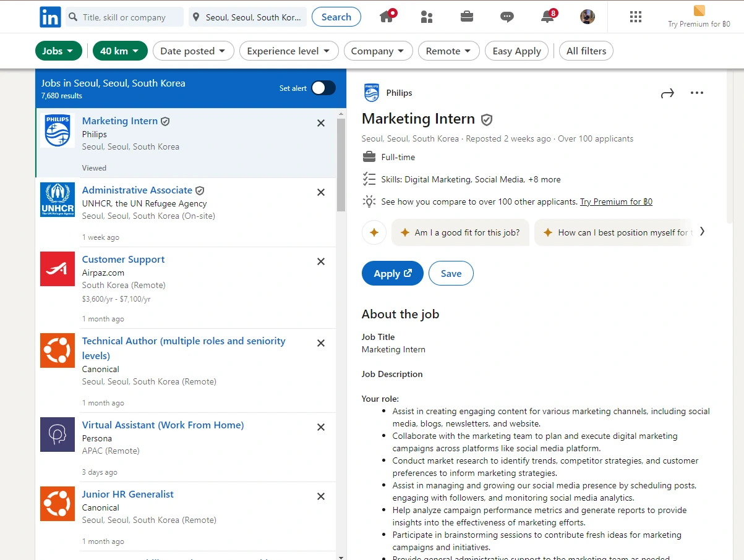
Task: Open the Junior HR Generalist job link
Action: [x=128, y=494]
